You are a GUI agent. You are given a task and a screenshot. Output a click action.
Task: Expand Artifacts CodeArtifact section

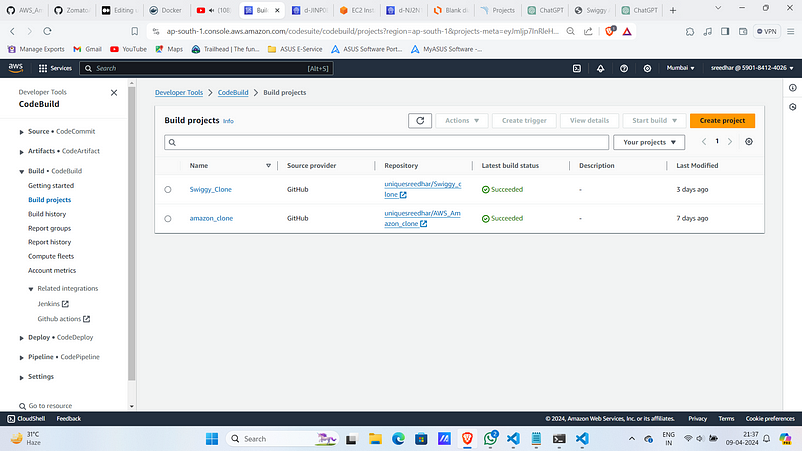click(21, 152)
